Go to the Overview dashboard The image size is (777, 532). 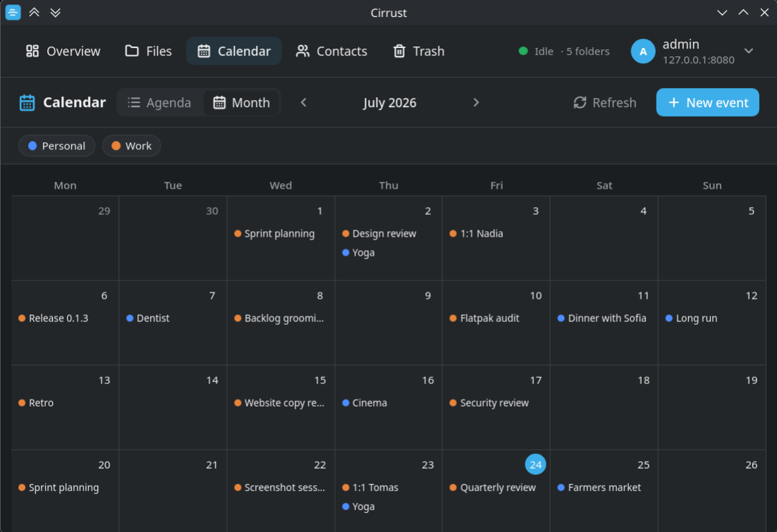63,51
